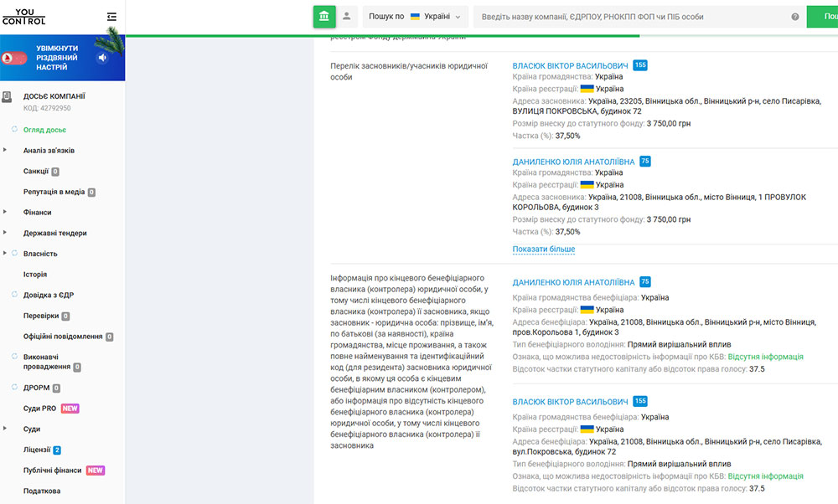The image size is (838, 504).
Task: Select the person search icon in top bar
Action: (347, 16)
